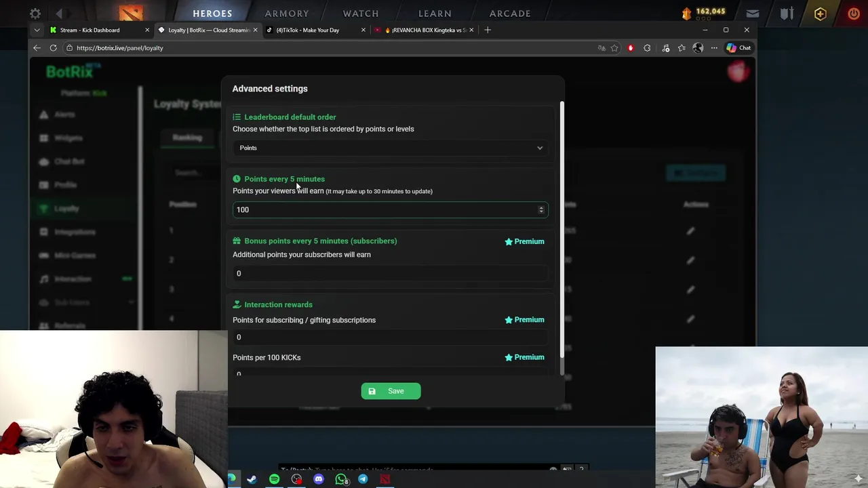Image resolution: width=868 pixels, height=488 pixels.
Task: Click the beach video thumbnail overlay
Action: (762, 418)
